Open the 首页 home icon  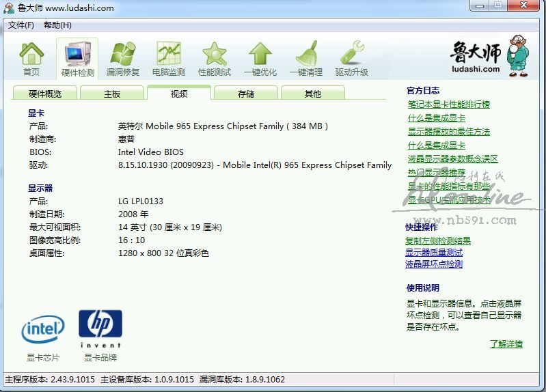(x=31, y=59)
